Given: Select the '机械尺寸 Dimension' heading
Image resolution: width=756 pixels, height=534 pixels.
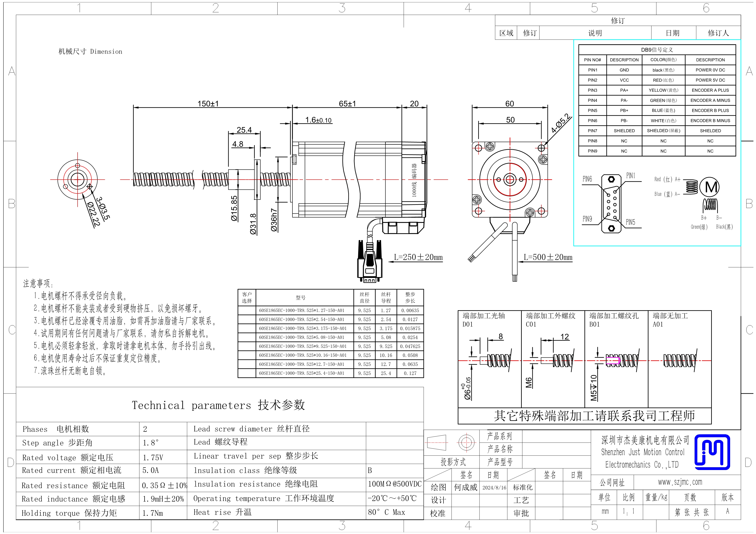Looking at the screenshot, I should [x=90, y=51].
